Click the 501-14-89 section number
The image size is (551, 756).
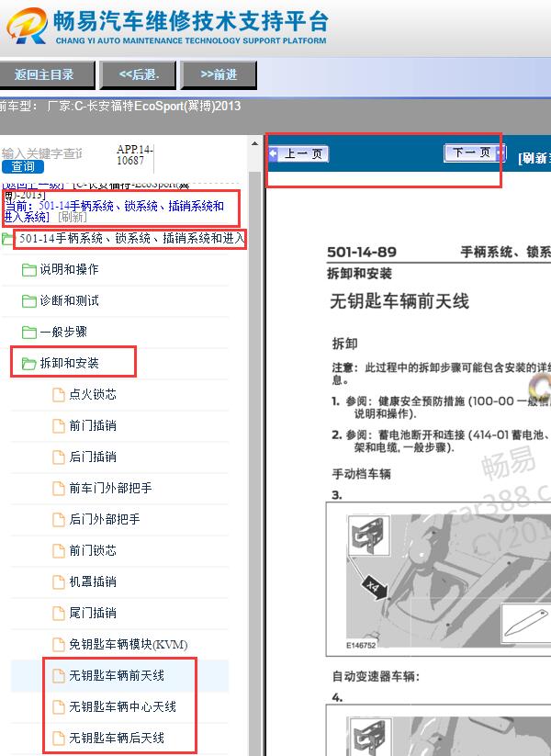[362, 253]
